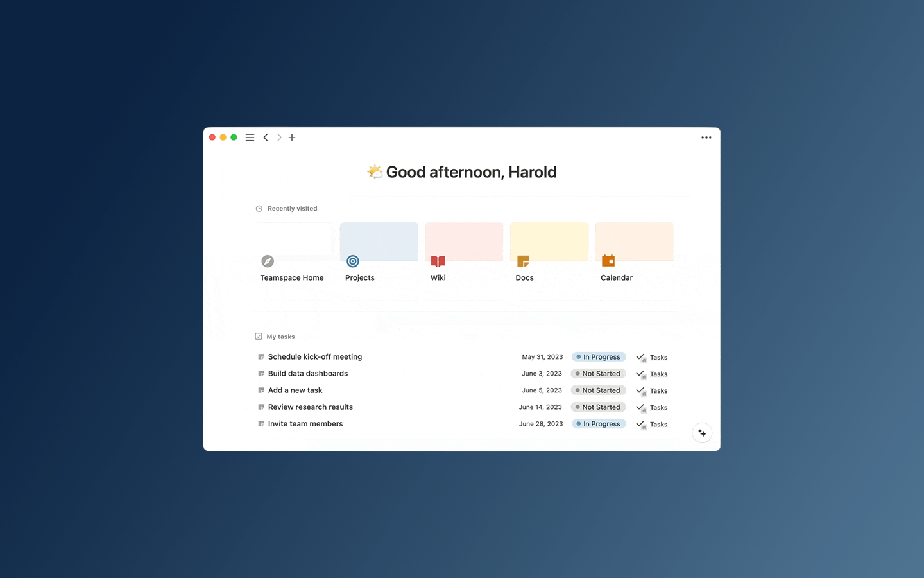924x578 pixels.
Task: Click the Projects target icon
Action: pos(353,261)
